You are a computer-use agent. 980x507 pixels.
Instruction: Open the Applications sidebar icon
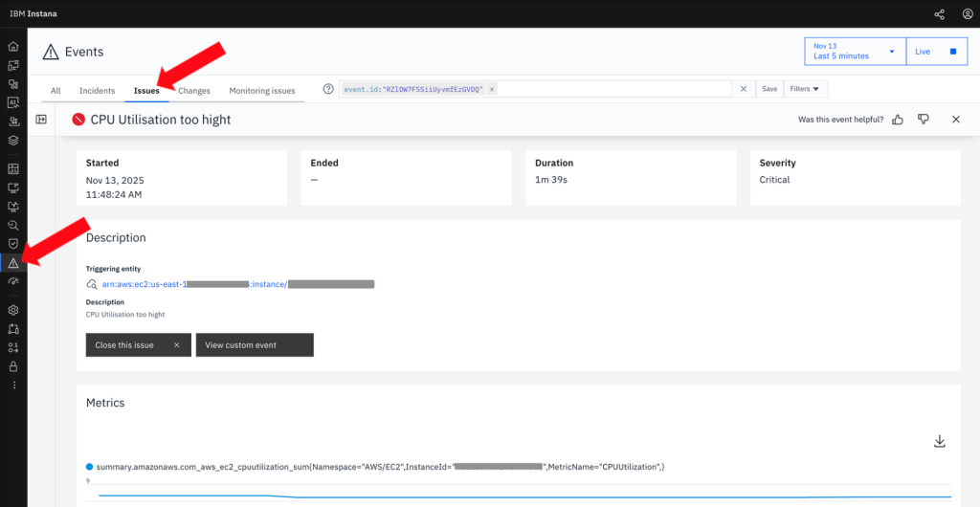(x=13, y=84)
